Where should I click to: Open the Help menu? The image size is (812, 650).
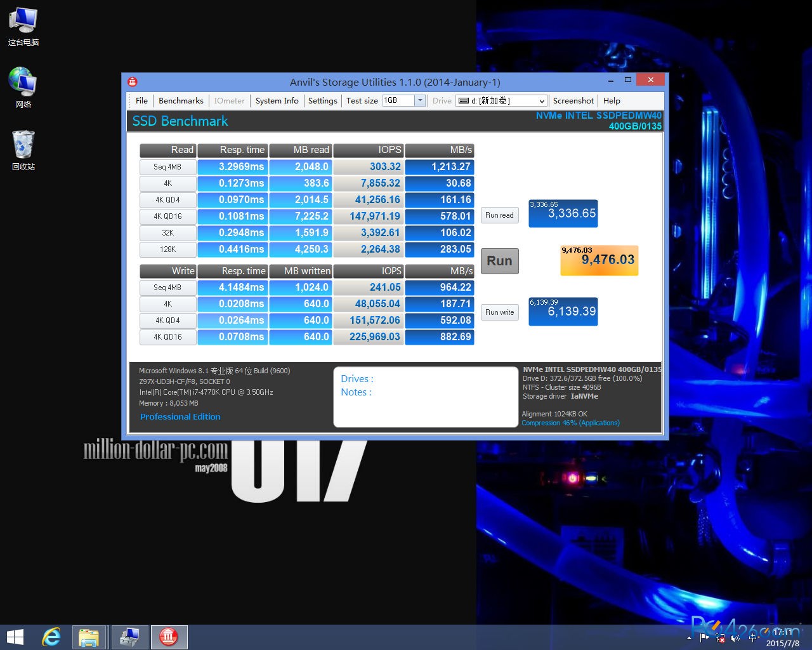612,101
